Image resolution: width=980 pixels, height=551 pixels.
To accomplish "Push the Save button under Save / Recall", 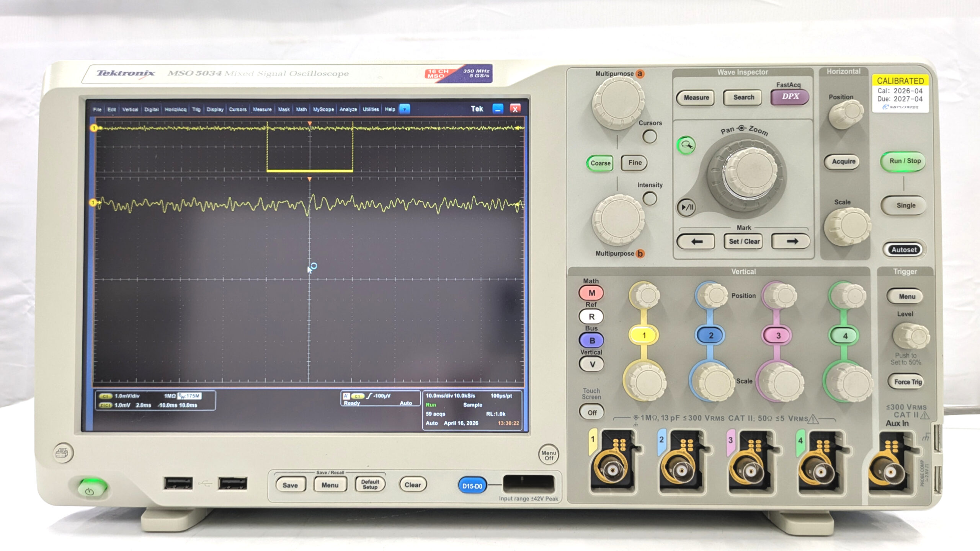I will 291,485.
